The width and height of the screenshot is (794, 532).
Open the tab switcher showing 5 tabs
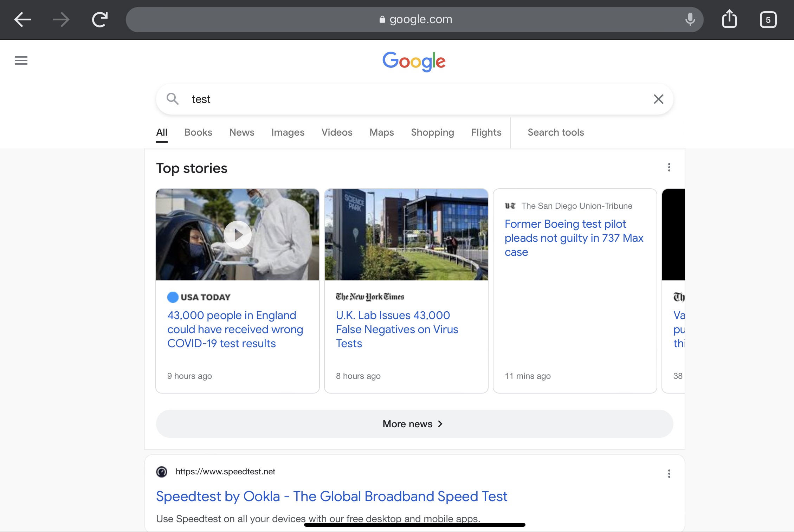pyautogui.click(x=768, y=20)
